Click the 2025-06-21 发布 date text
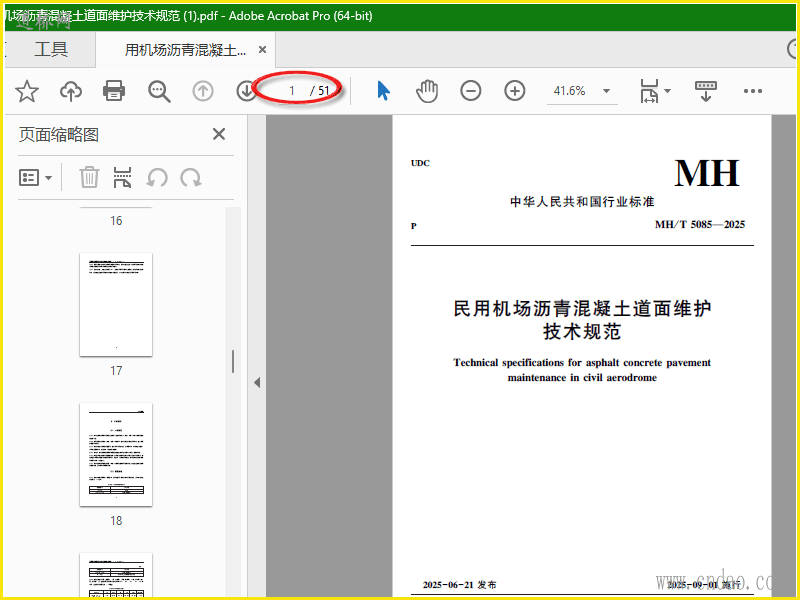 click(x=459, y=585)
